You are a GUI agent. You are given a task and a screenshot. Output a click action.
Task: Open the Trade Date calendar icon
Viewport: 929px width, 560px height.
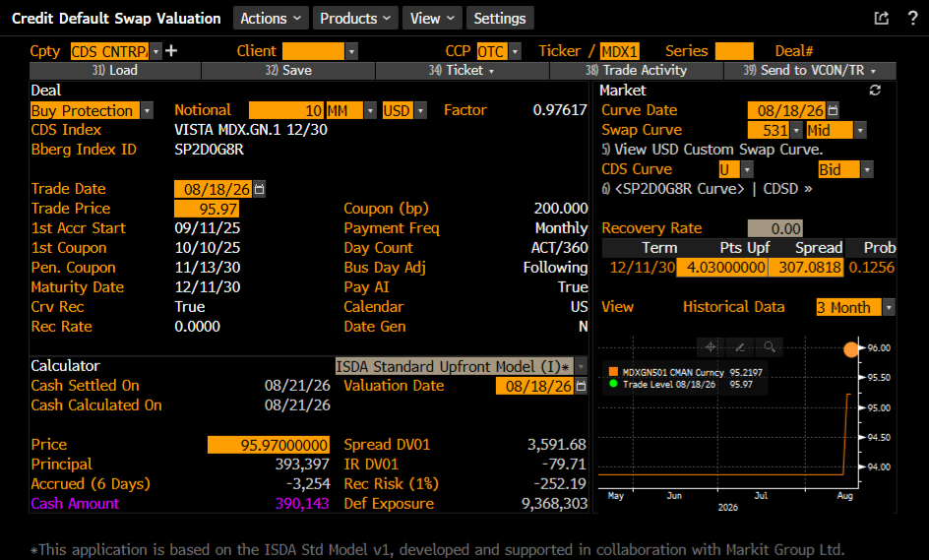pyautogui.click(x=260, y=189)
